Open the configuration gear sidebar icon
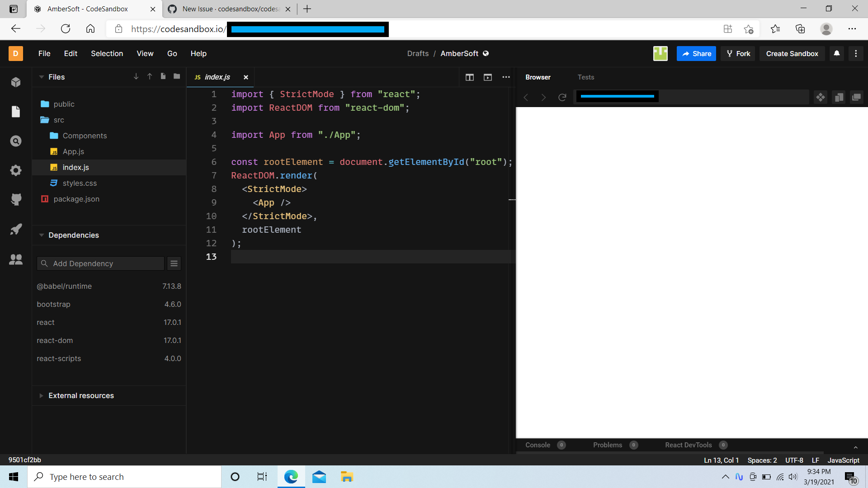 tap(16, 170)
